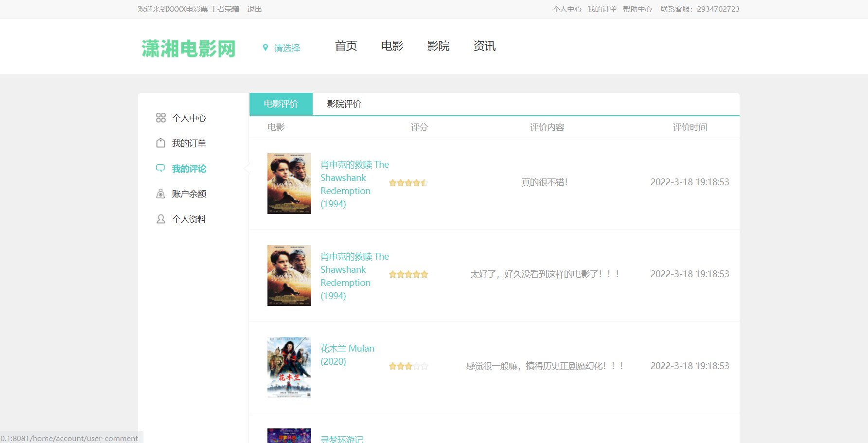Screen dimensions: 868x443
Task: Click the 评分 column header
Action: (x=419, y=127)
